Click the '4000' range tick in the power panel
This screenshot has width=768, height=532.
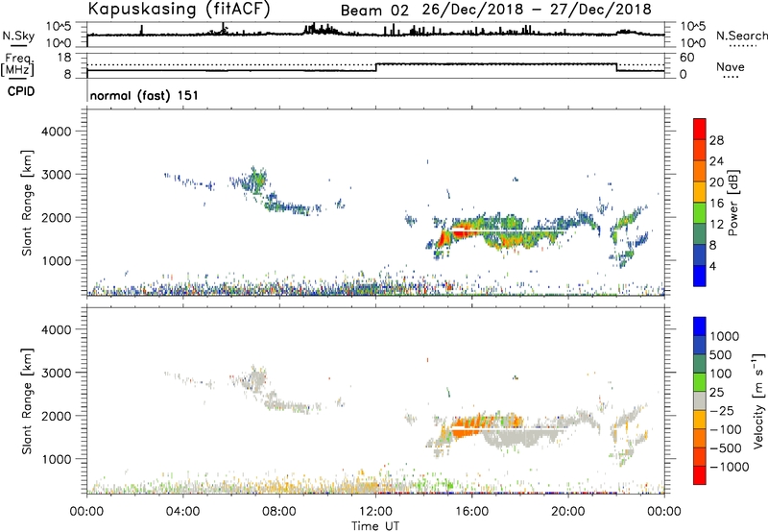(56, 132)
